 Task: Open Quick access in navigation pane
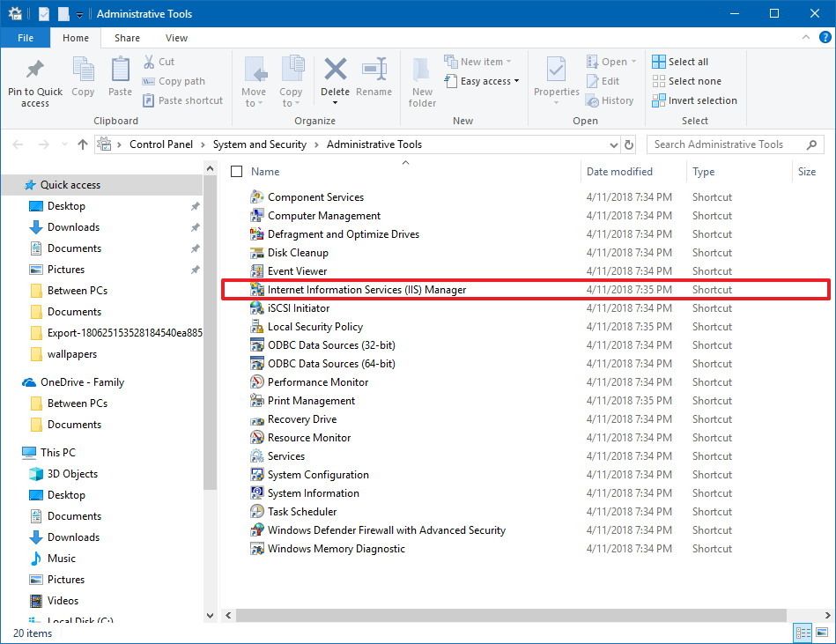click(70, 184)
